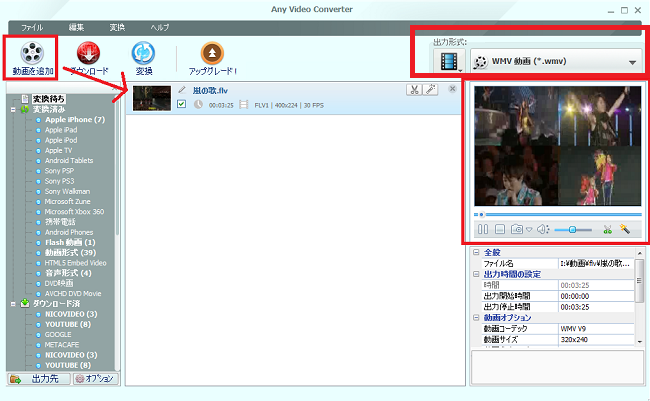Uncheck the 嵐の歌.flv checkbox
The height and width of the screenshot is (401, 650).
tap(181, 104)
